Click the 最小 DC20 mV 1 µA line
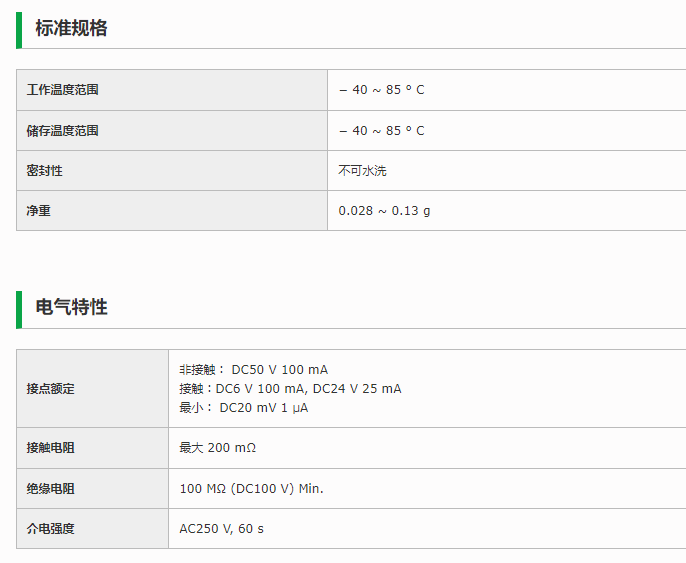 tap(243, 408)
